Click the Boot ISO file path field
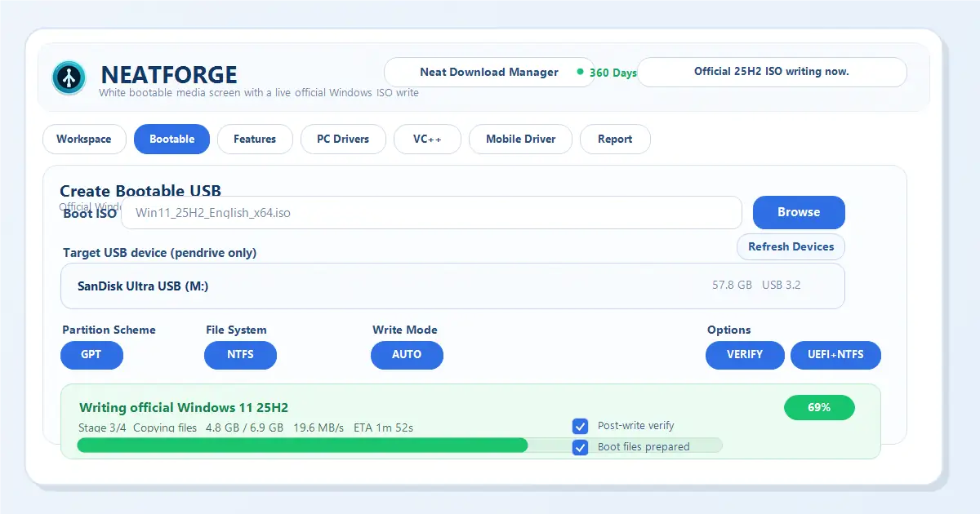This screenshot has height=514, width=980. pyautogui.click(x=431, y=213)
